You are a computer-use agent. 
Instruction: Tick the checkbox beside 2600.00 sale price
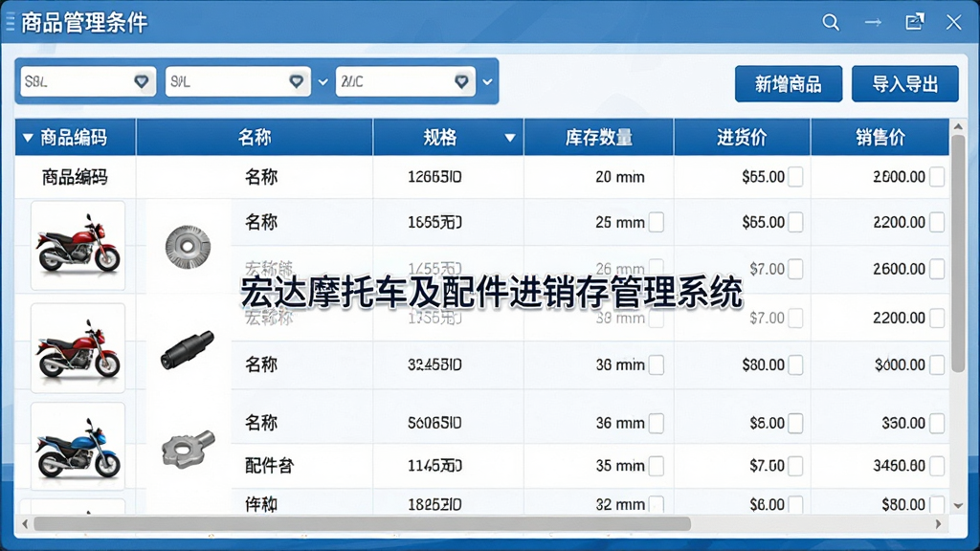[937, 269]
